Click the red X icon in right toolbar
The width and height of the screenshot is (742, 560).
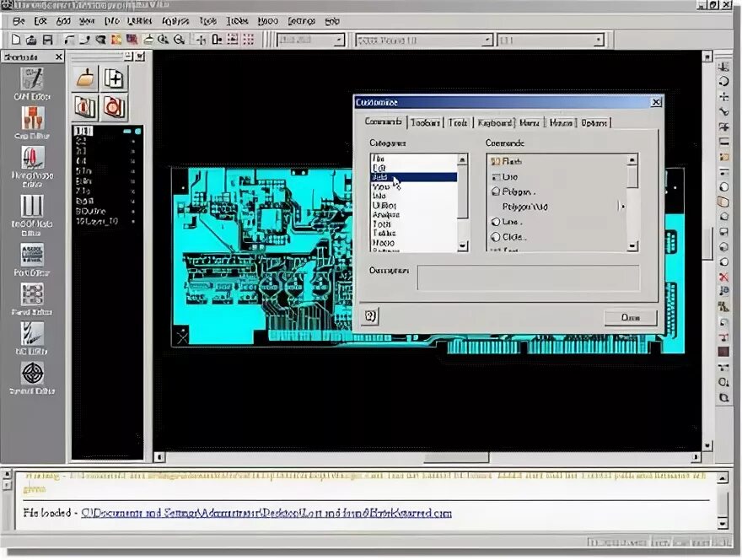723,277
